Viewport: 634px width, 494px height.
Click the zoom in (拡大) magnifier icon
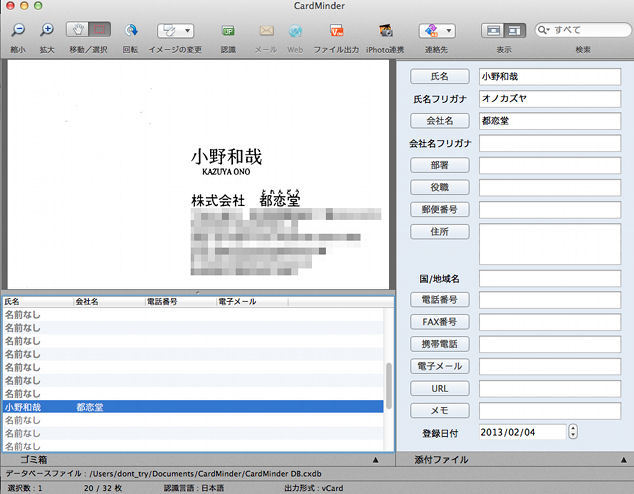pyautogui.click(x=47, y=31)
